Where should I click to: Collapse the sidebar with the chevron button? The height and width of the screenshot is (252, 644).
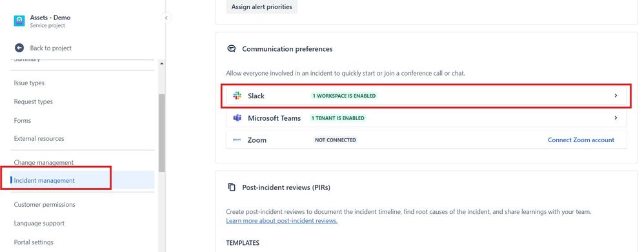(166, 17)
